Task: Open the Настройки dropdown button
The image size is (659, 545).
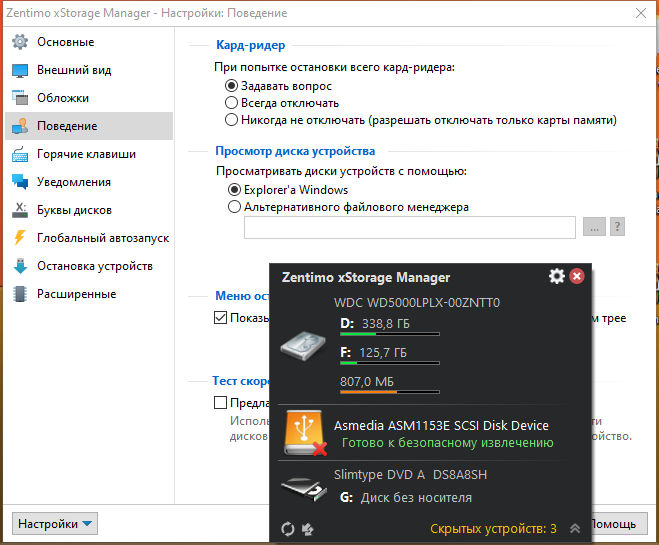Action: [55, 524]
